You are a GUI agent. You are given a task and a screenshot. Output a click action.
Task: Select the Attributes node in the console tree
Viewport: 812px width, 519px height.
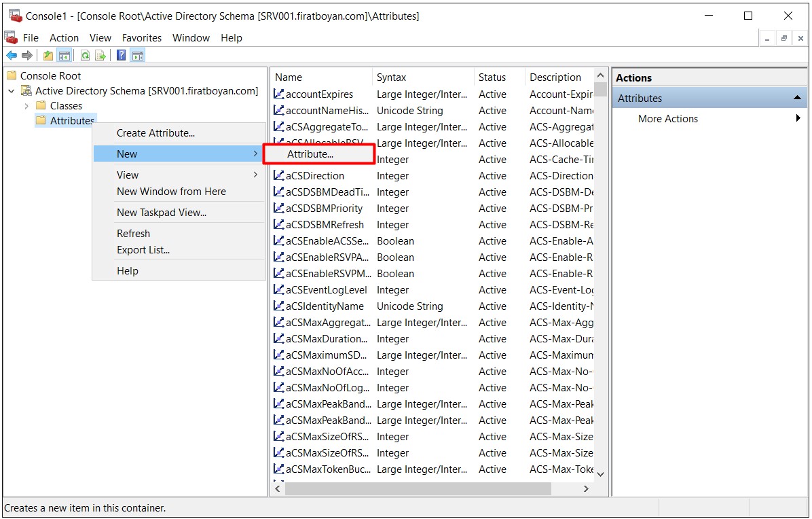click(72, 121)
